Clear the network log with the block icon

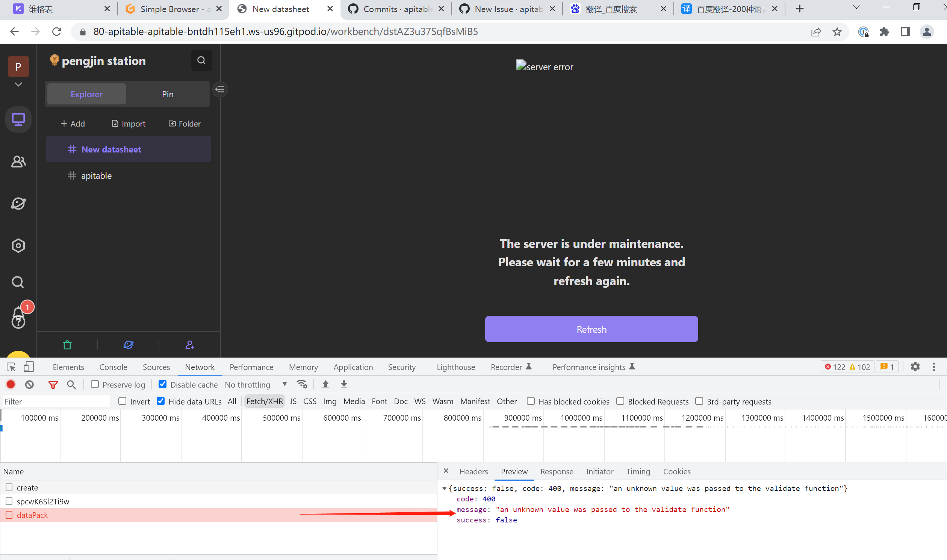click(30, 385)
